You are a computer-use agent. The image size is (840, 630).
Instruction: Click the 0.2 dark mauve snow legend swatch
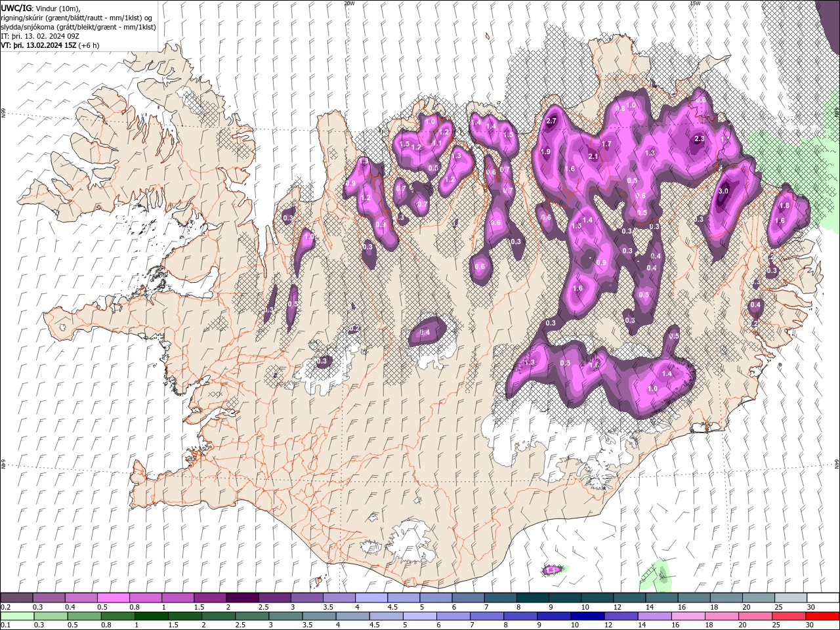pyautogui.click(x=17, y=598)
